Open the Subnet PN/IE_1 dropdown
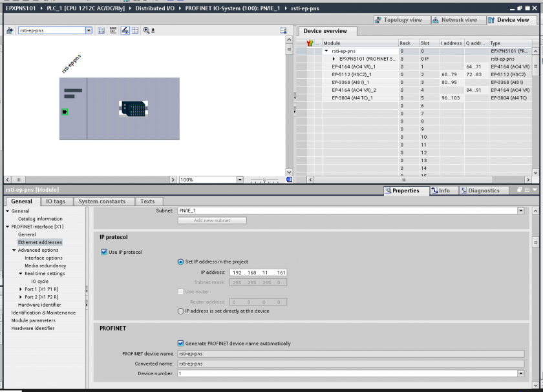The height and width of the screenshot is (392, 543). point(520,211)
